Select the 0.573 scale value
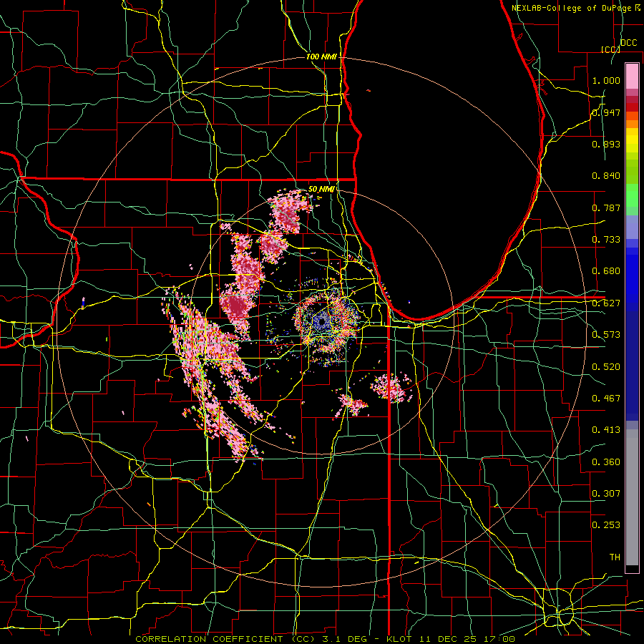Image resolution: width=644 pixels, height=644 pixels. click(606, 335)
